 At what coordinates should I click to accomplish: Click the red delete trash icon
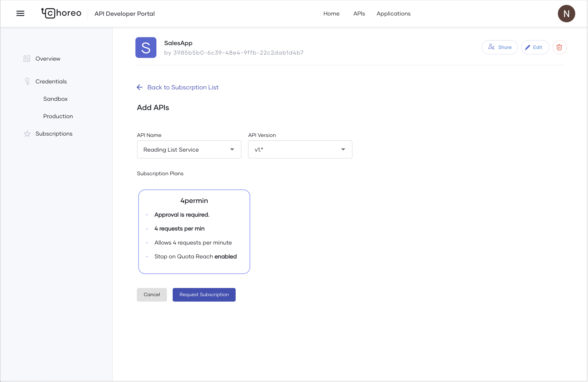click(x=559, y=47)
